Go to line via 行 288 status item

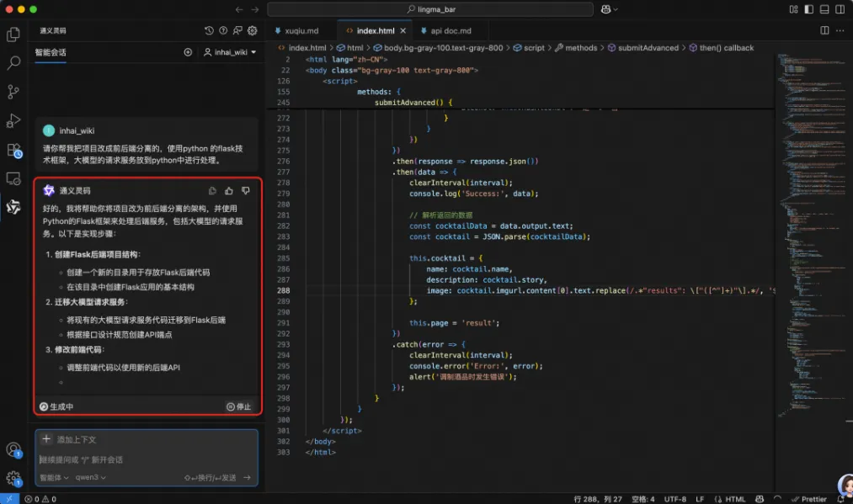pos(598,499)
